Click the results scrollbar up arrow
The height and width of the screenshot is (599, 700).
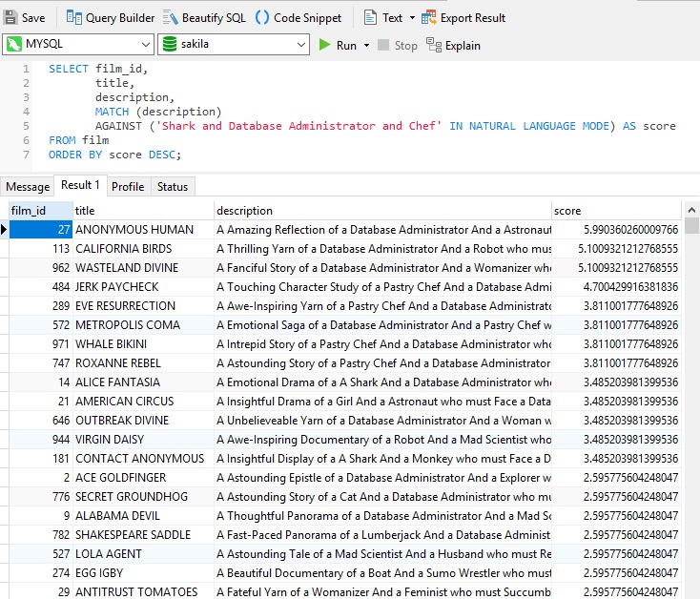[x=691, y=209]
